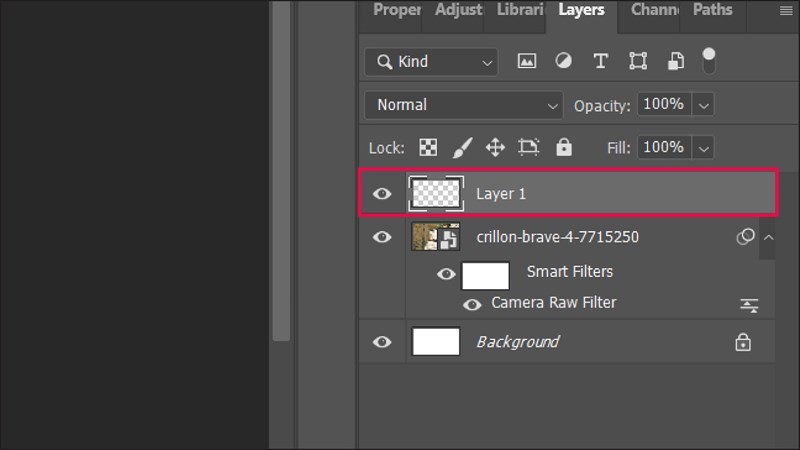Click the canvas vertical scrollbar
This screenshot has width=800, height=450.
281,170
